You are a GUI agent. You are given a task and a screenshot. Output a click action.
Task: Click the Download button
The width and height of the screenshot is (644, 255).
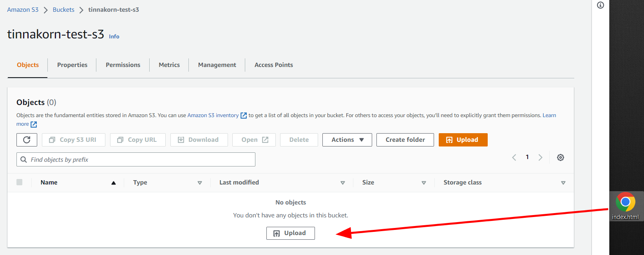[x=199, y=140]
